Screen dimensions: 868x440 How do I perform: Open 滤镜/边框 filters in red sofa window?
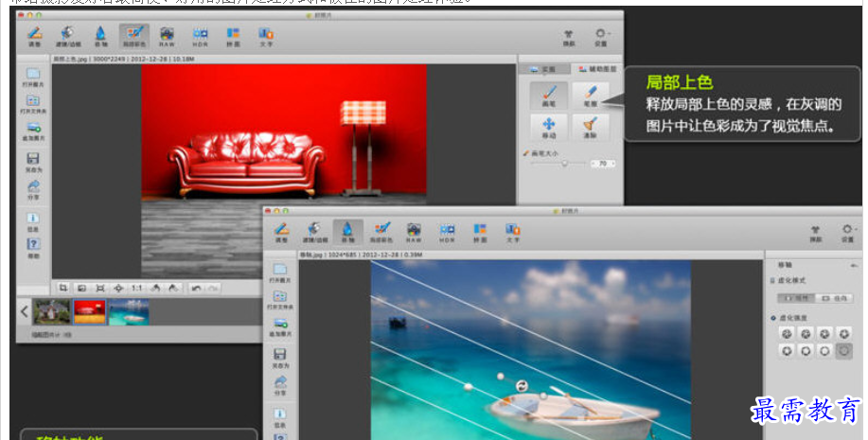pyautogui.click(x=67, y=37)
